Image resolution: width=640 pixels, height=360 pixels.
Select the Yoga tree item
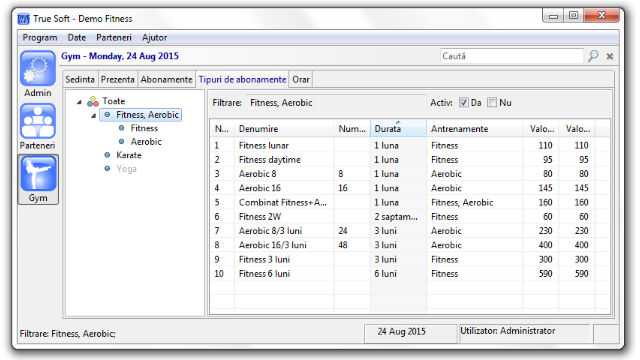[x=126, y=169]
